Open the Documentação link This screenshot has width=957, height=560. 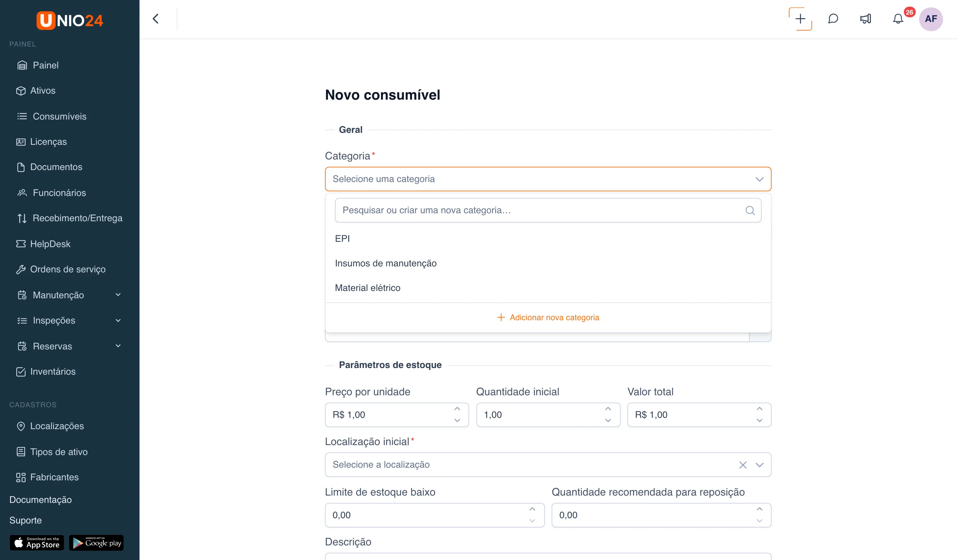[41, 500]
